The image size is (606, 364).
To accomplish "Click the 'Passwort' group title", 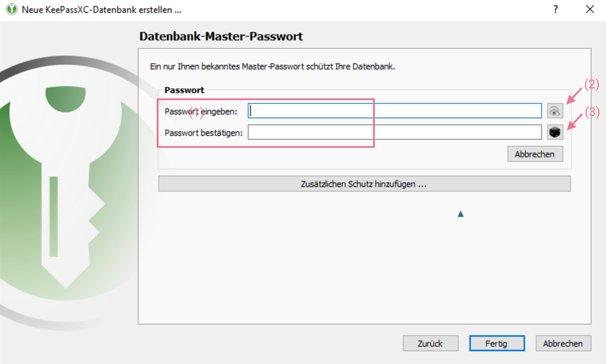I will (x=185, y=90).
